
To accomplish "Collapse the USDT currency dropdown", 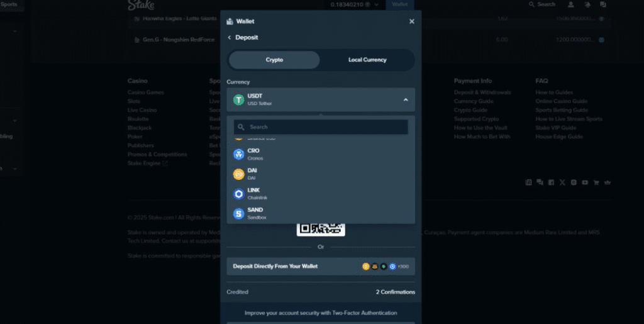I will pos(405,99).
